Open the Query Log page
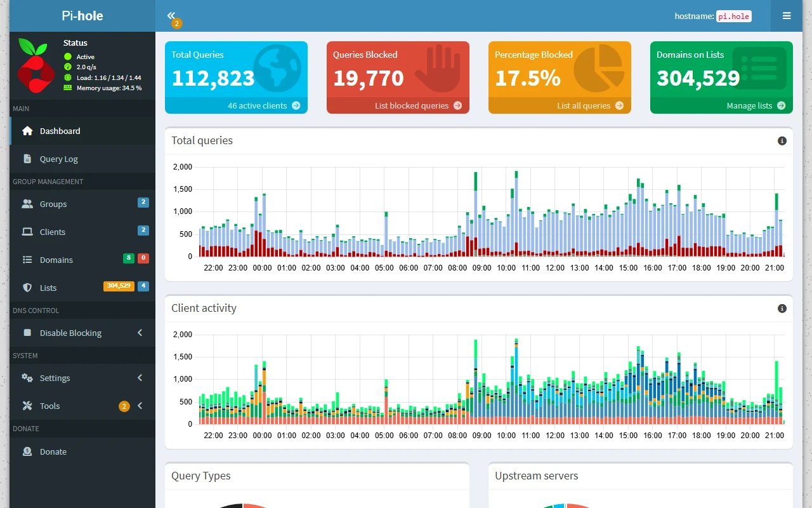Image resolution: width=812 pixels, height=508 pixels. click(x=82, y=159)
